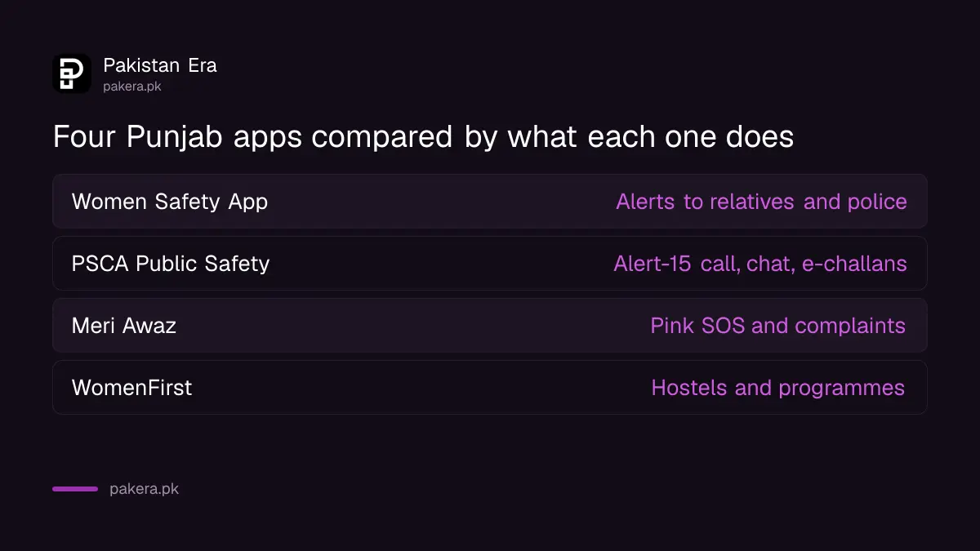980x551 pixels.
Task: Click the Pakistan Era brand name
Action: pyautogui.click(x=160, y=65)
